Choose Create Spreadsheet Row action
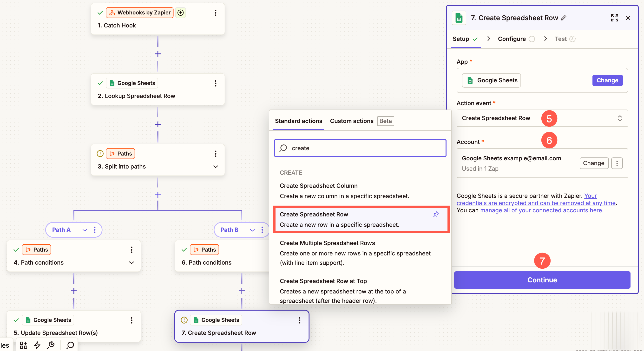This screenshot has width=644, height=351. click(361, 219)
